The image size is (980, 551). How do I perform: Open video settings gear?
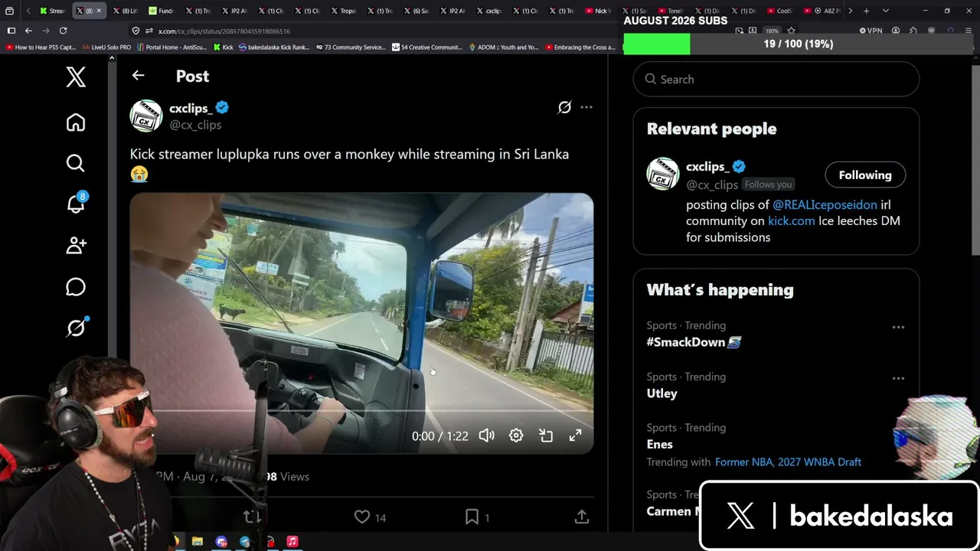[x=516, y=435]
